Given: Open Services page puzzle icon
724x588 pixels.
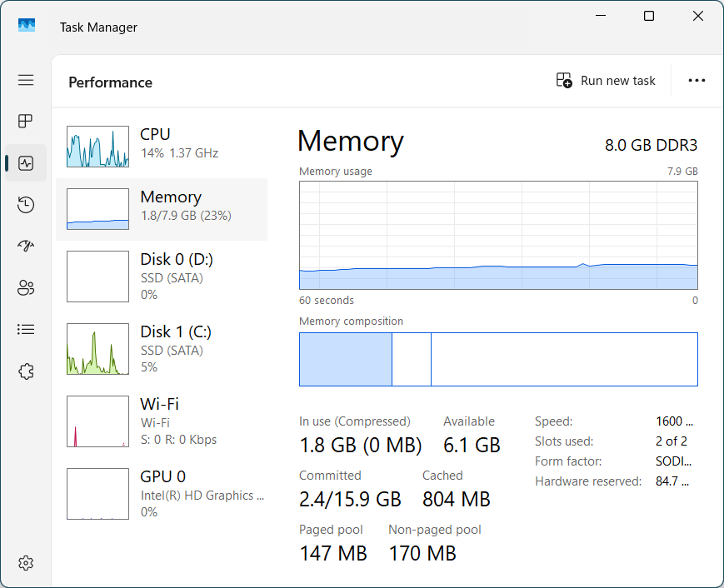Looking at the screenshot, I should pyautogui.click(x=26, y=371).
